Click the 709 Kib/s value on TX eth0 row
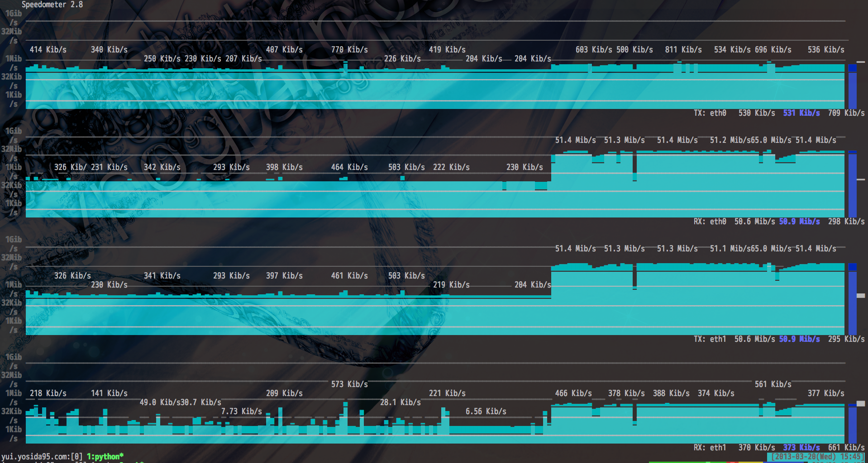The image size is (868, 463). click(846, 113)
